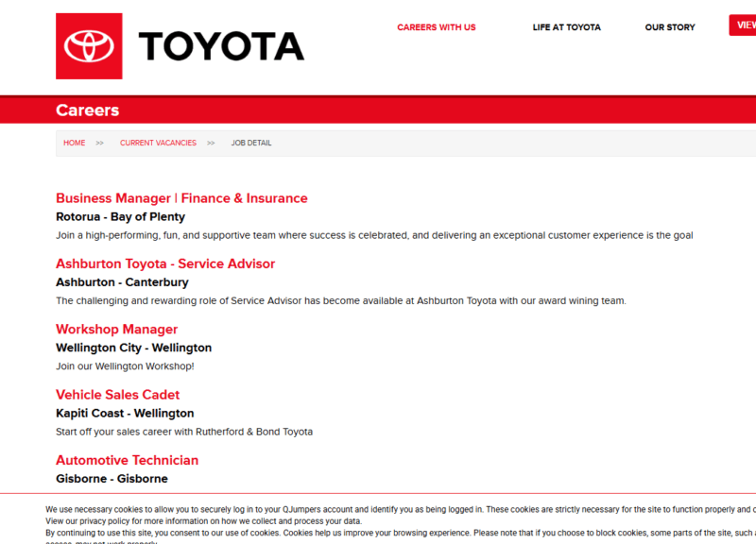Open the Automotive Technician job listing

click(128, 460)
